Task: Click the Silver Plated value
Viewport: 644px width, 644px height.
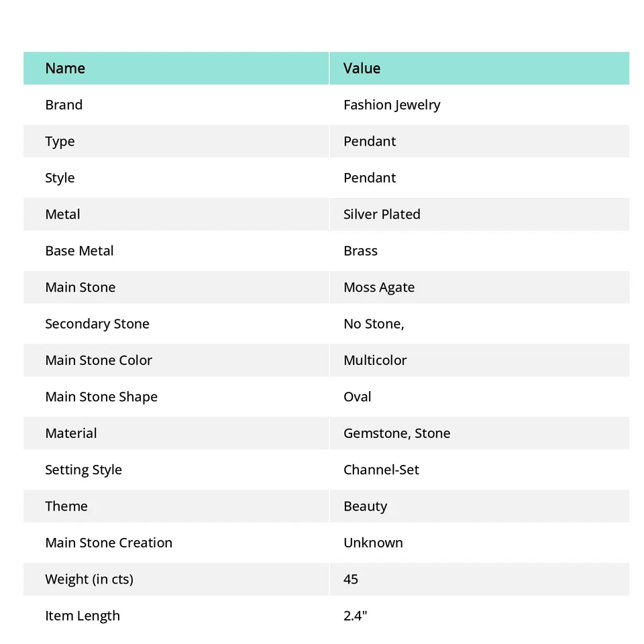Action: pos(382,215)
